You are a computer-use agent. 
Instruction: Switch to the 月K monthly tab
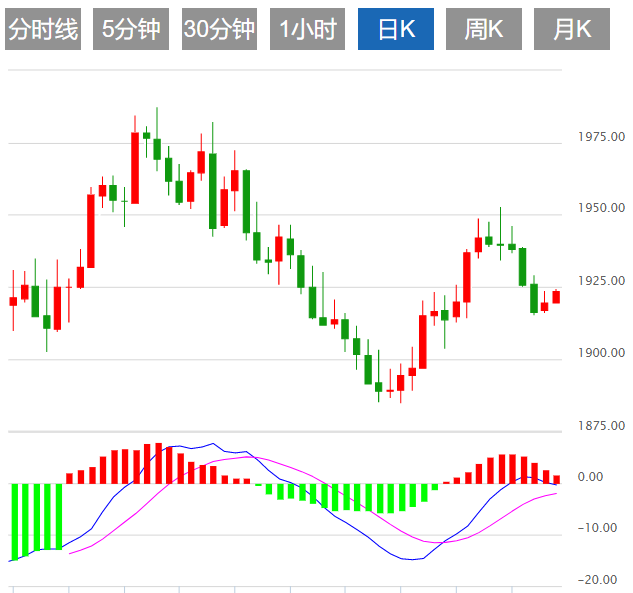pyautogui.click(x=572, y=29)
